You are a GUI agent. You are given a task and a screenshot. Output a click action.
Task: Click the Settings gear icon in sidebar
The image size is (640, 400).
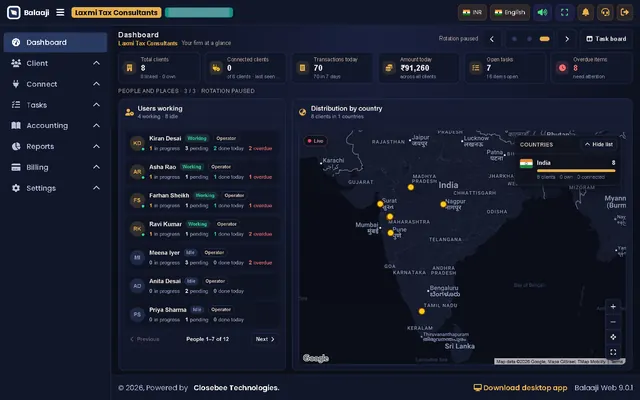click(x=16, y=188)
